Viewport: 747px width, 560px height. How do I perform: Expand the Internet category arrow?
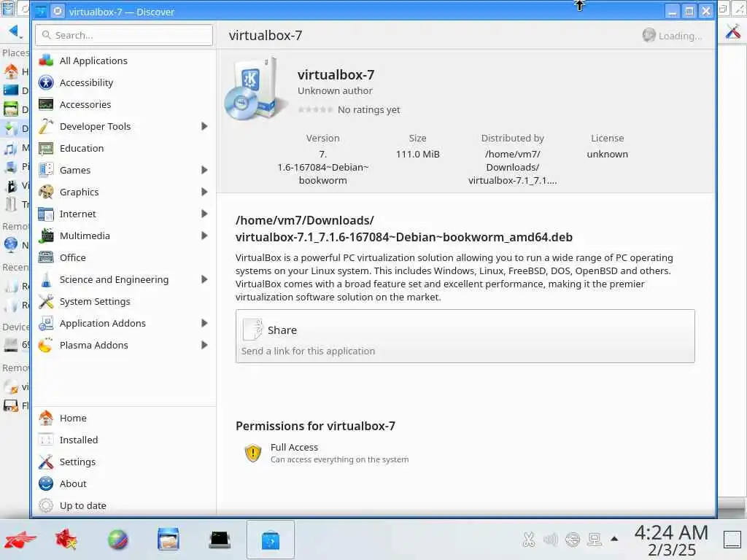pos(204,214)
